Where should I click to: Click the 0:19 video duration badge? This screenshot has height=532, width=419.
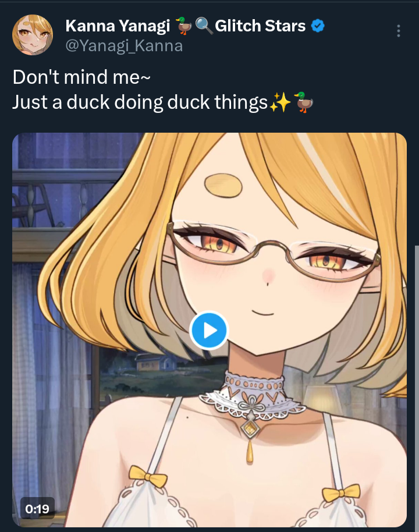click(37, 509)
